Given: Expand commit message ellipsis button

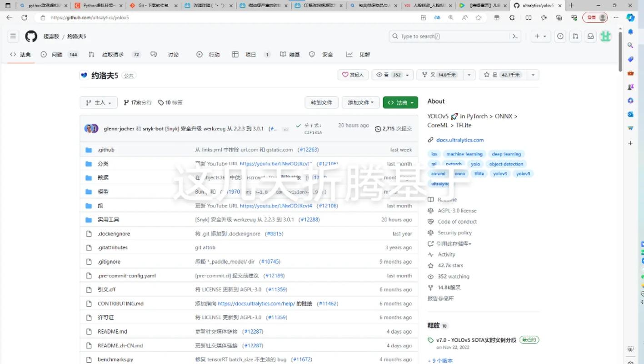Looking at the screenshot, I should coord(285,129).
